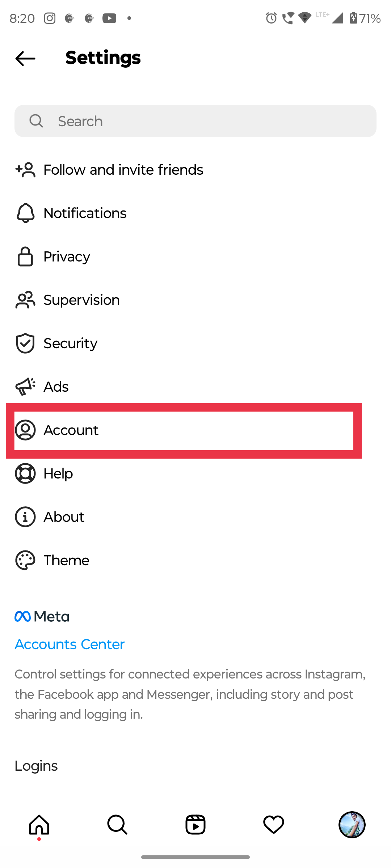Tap the Notifications bell icon
391x868 pixels.
point(25,213)
